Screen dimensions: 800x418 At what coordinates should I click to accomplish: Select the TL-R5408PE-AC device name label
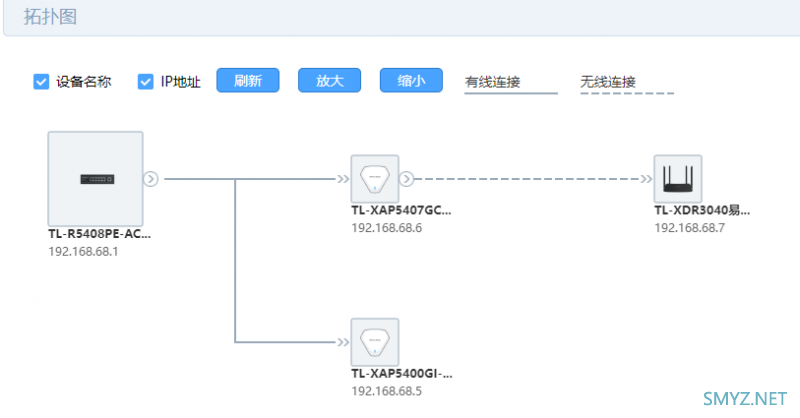click(99, 234)
